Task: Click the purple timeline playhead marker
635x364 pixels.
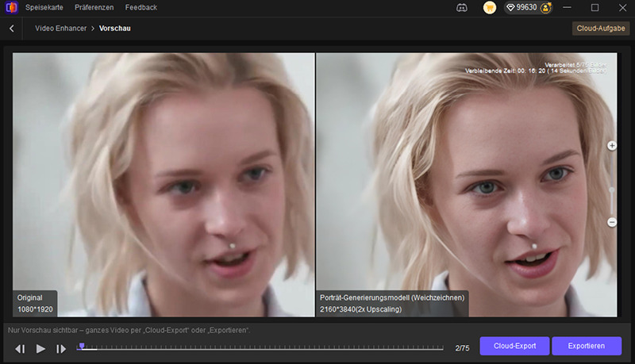Action: [82, 346]
